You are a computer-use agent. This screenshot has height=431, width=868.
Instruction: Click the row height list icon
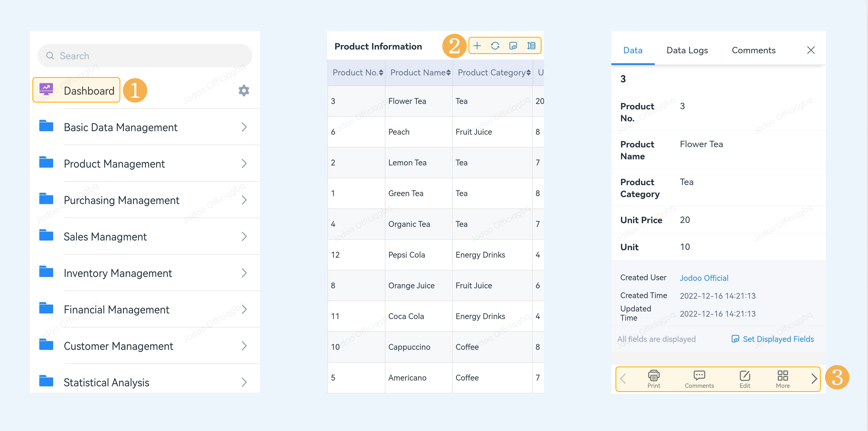pyautogui.click(x=531, y=46)
